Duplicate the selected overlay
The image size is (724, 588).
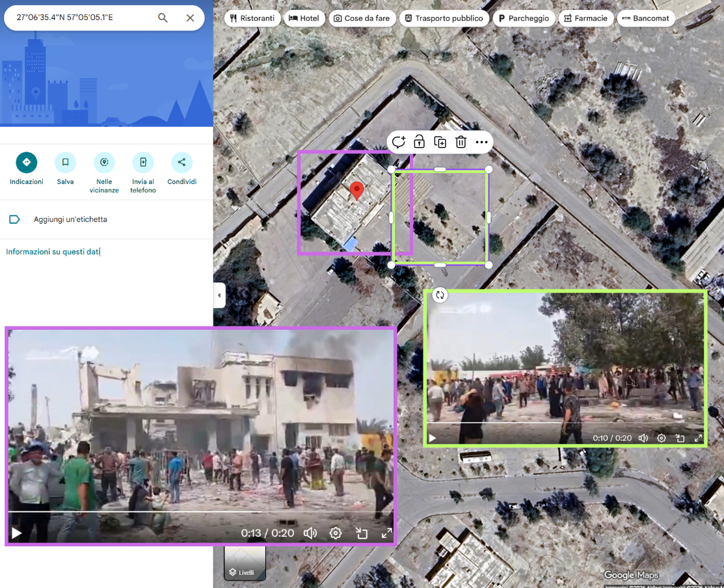(440, 142)
